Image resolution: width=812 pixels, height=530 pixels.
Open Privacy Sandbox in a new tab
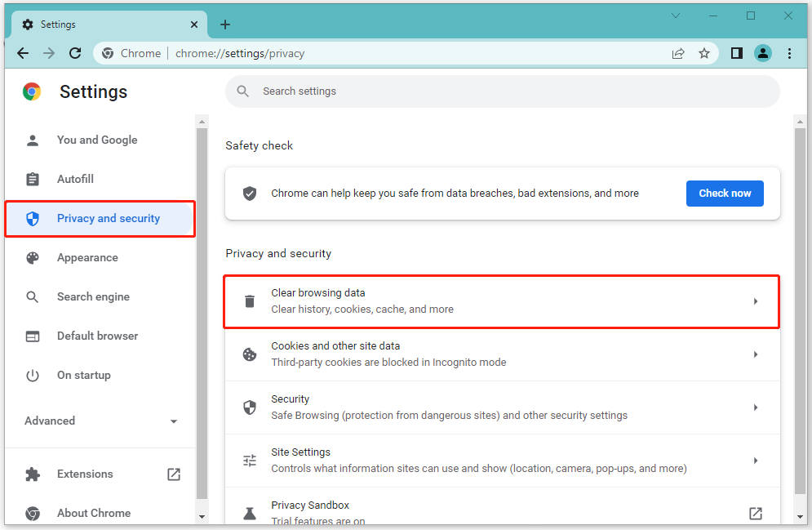756,513
